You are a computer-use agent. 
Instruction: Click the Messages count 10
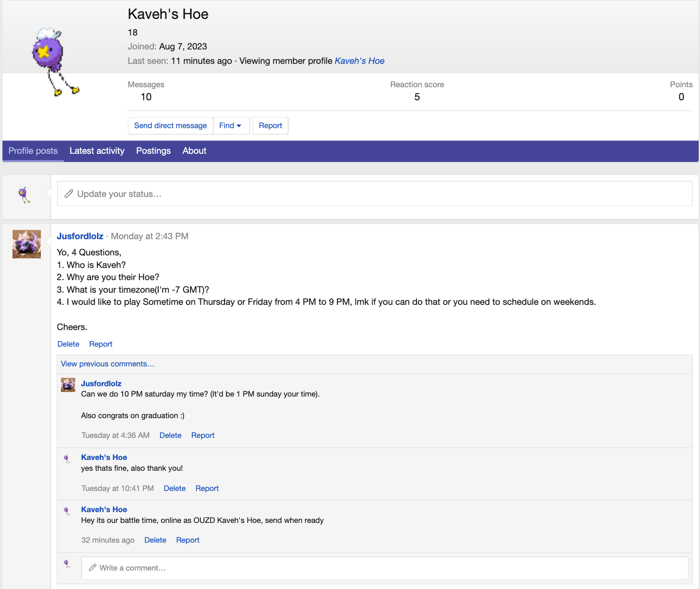click(x=146, y=97)
